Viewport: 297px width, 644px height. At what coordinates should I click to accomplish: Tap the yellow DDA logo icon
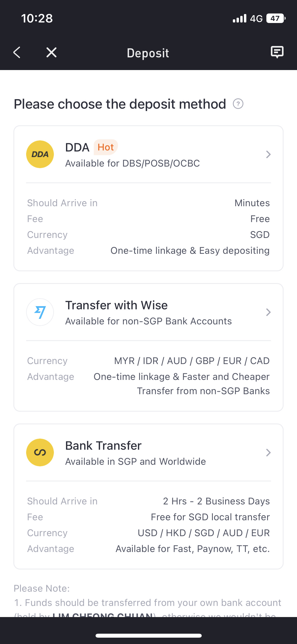tap(40, 154)
